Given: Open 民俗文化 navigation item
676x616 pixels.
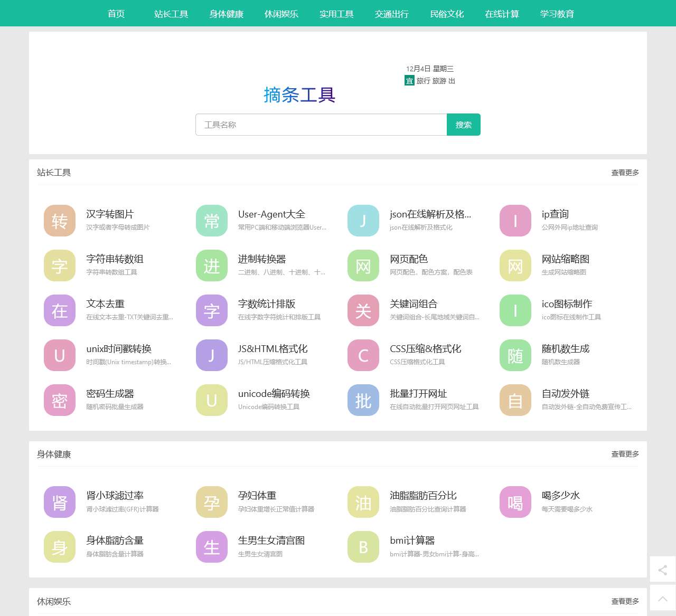Looking at the screenshot, I should 447,14.
